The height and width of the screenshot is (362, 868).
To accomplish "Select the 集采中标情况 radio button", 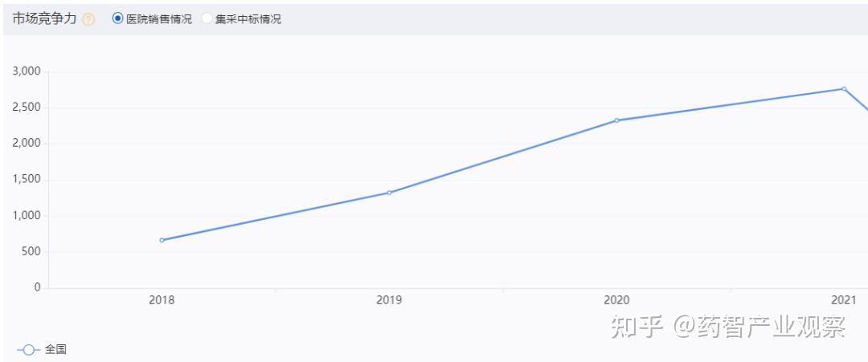I will pyautogui.click(x=207, y=18).
